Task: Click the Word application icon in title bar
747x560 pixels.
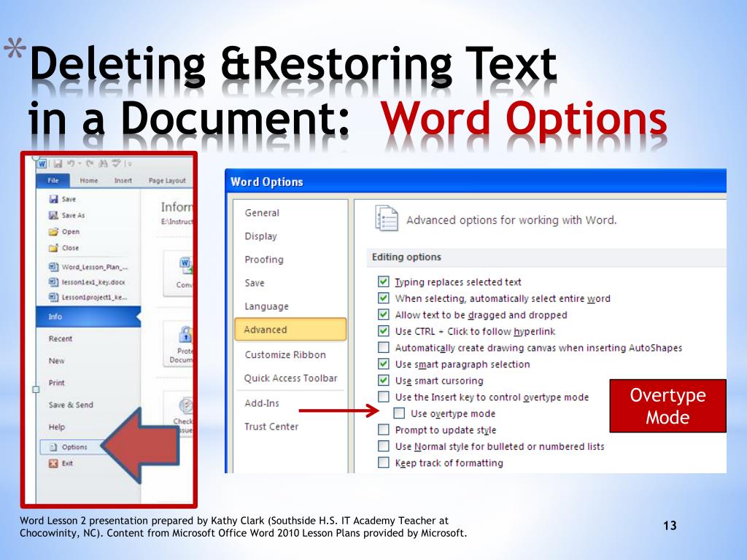Action: pos(42,164)
